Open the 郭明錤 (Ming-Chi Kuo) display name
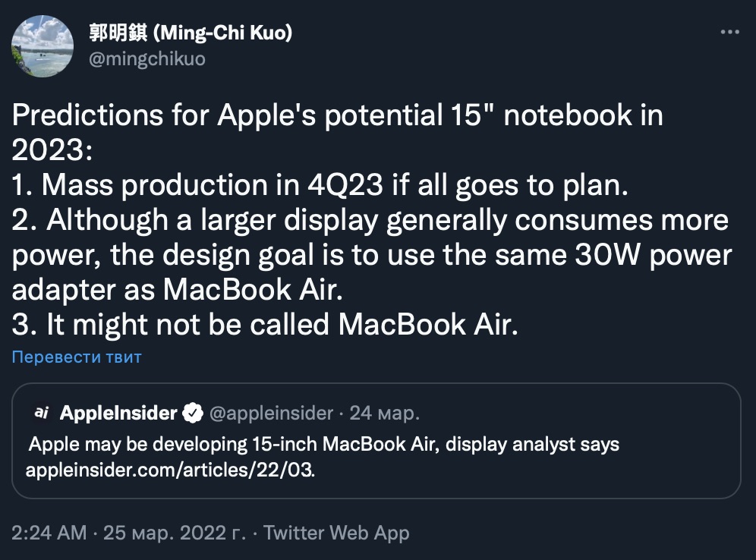Image resolution: width=756 pixels, height=560 pixels. coord(191,33)
